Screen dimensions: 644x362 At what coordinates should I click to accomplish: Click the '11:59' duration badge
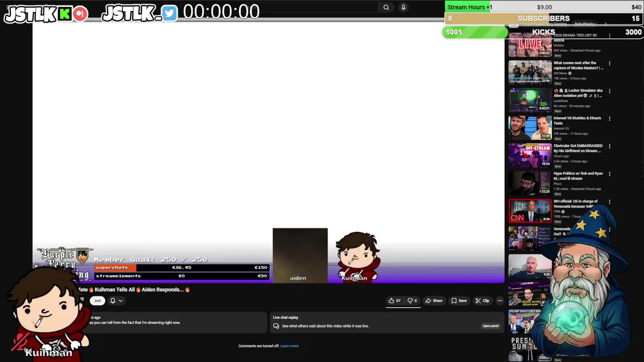(x=546, y=136)
